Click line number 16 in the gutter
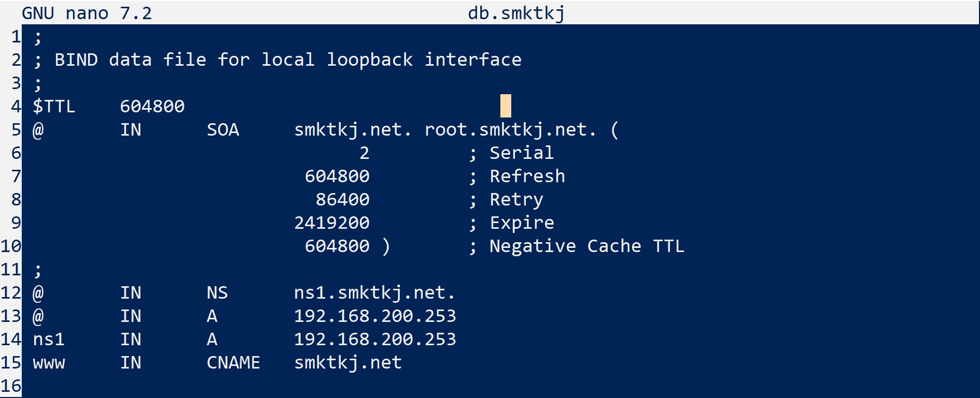Image resolution: width=980 pixels, height=398 pixels. pyautogui.click(x=11, y=386)
